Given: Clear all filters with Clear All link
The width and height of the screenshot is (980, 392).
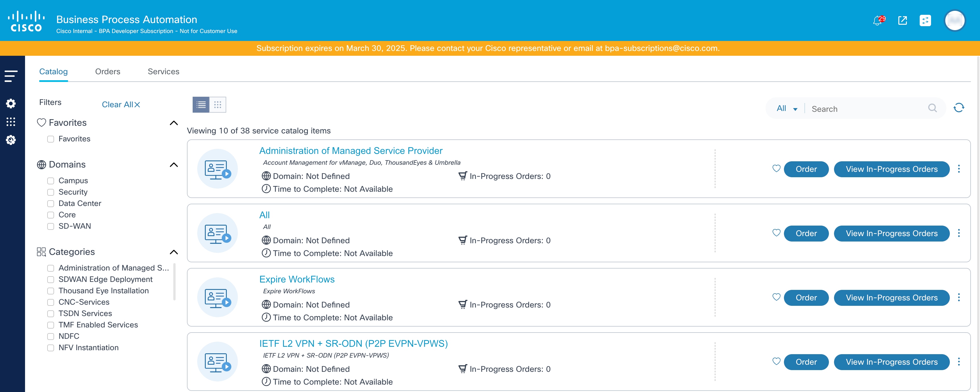Looking at the screenshot, I should 121,105.
